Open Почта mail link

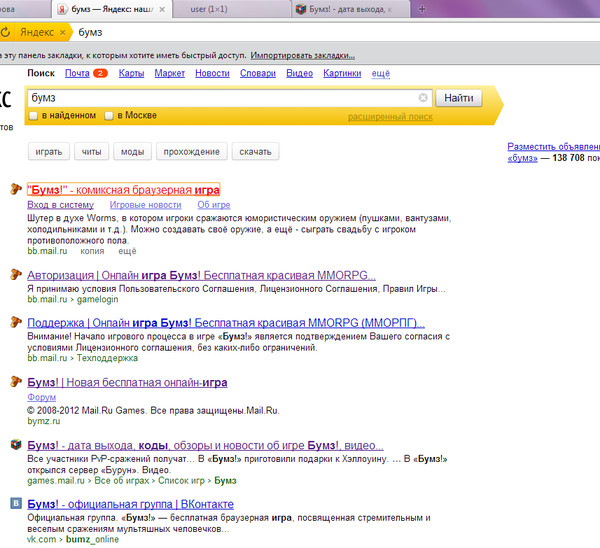coord(77,73)
